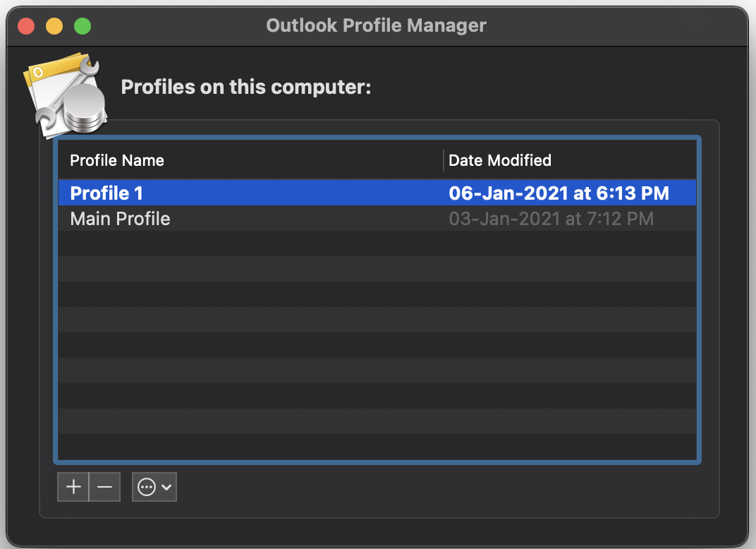The image size is (756, 549).
Task: Minimize window with yellow button
Action: (x=54, y=26)
